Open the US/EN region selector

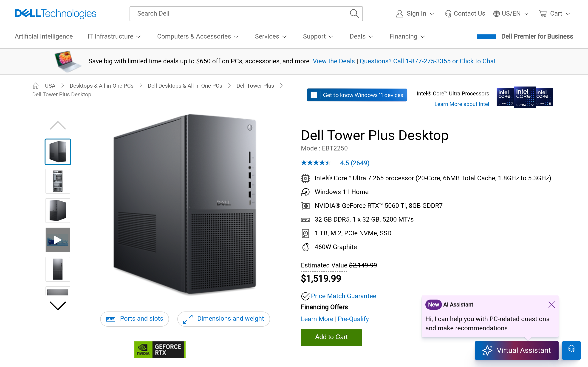[511, 14]
